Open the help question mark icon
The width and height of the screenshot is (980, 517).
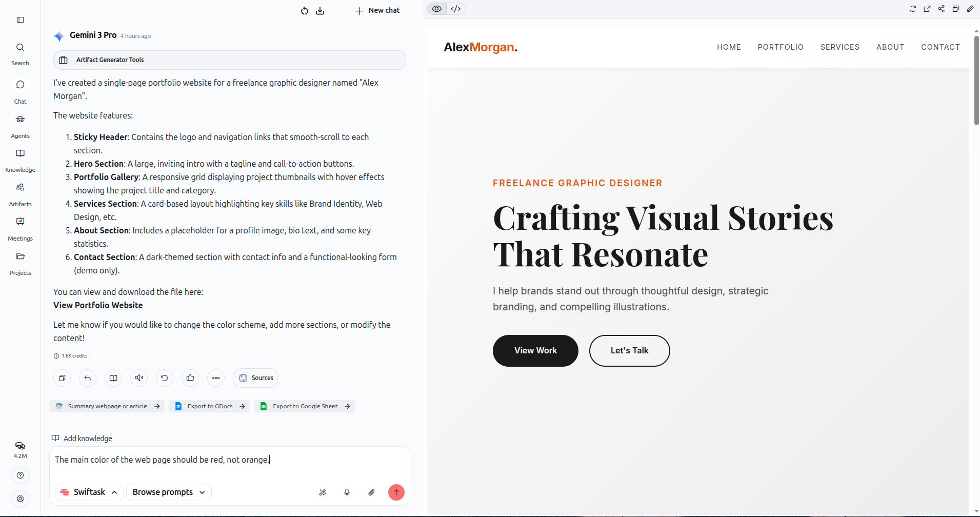(21, 475)
